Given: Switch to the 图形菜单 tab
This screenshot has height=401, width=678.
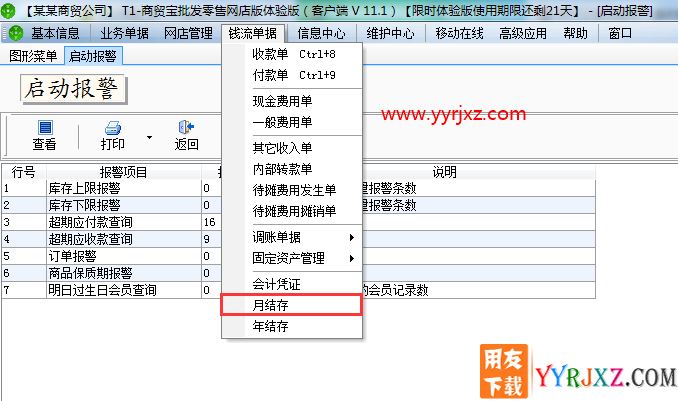Looking at the screenshot, I should tap(33, 56).
